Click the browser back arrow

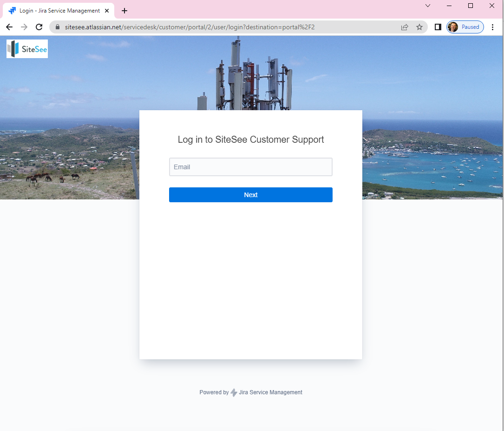click(x=9, y=27)
